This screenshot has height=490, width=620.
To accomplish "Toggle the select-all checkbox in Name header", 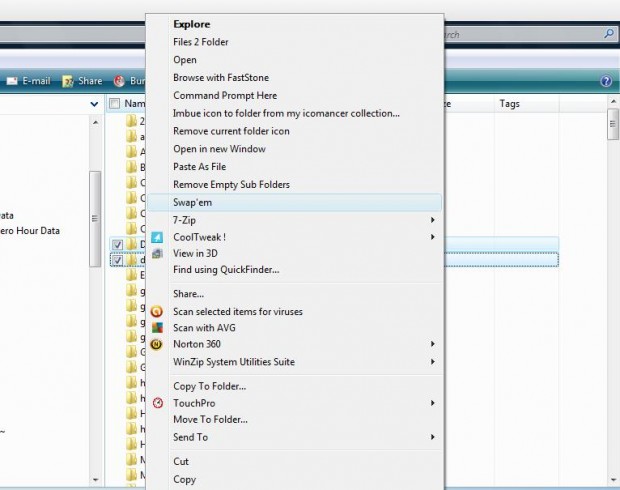I will [x=114, y=104].
